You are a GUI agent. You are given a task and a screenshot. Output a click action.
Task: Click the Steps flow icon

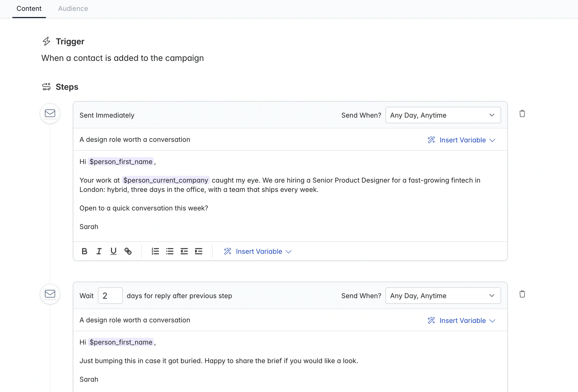(x=46, y=87)
